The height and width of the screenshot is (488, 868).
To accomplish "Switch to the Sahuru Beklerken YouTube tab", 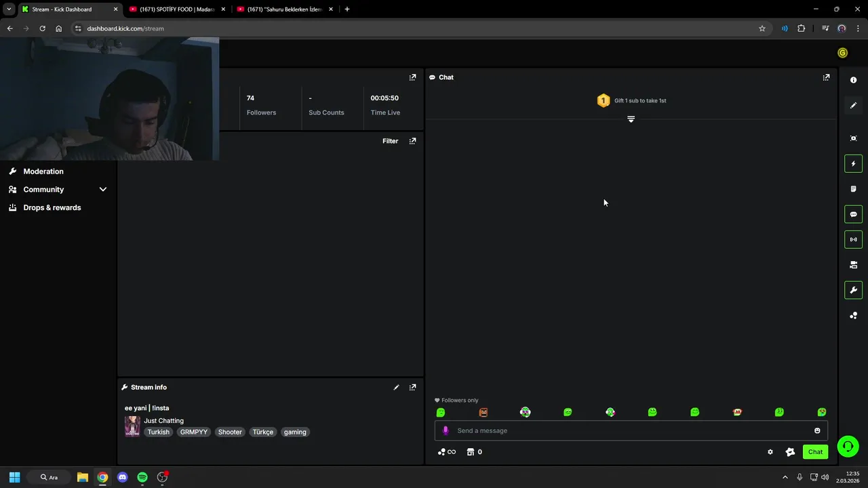I will (285, 9).
